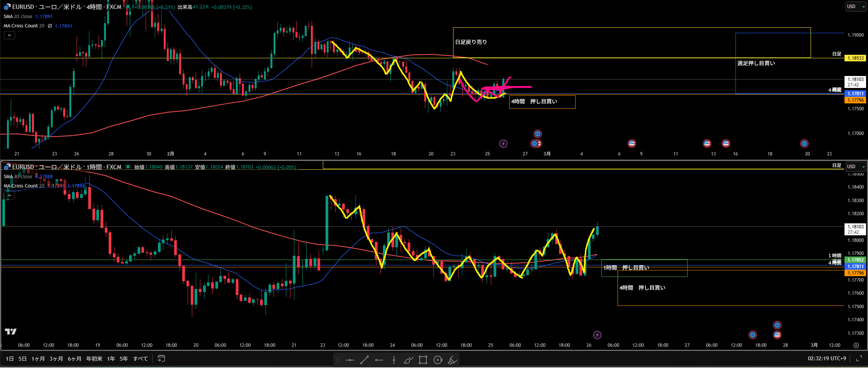Show すべて data range

tap(140, 359)
